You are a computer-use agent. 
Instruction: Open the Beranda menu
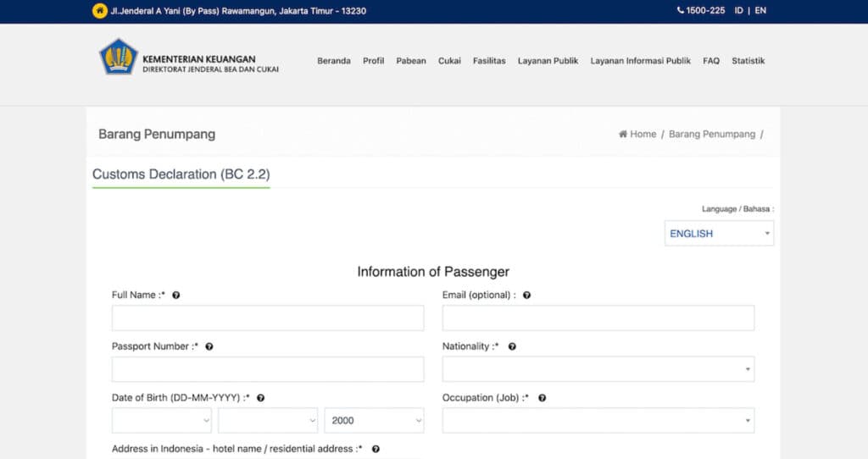(x=334, y=61)
